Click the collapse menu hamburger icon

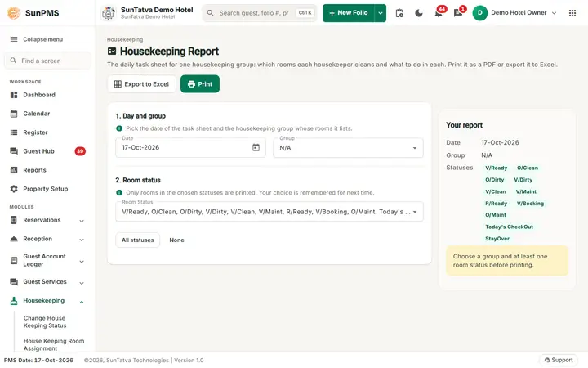tap(14, 39)
